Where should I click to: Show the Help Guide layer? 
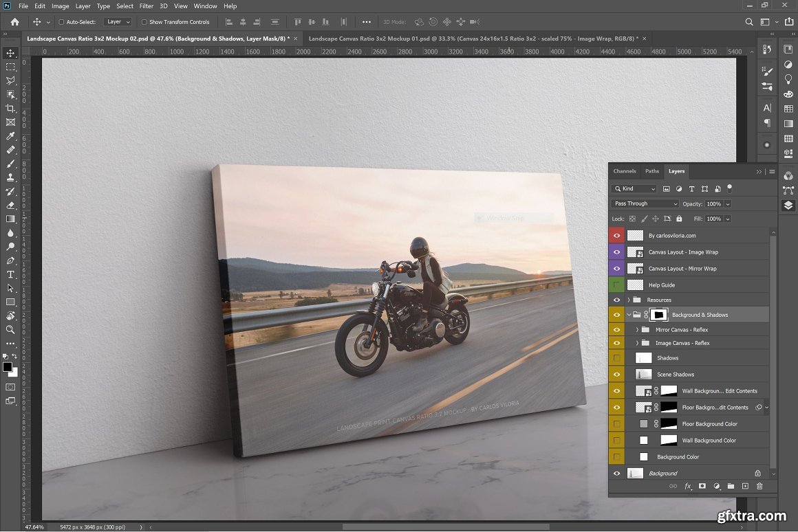616,285
